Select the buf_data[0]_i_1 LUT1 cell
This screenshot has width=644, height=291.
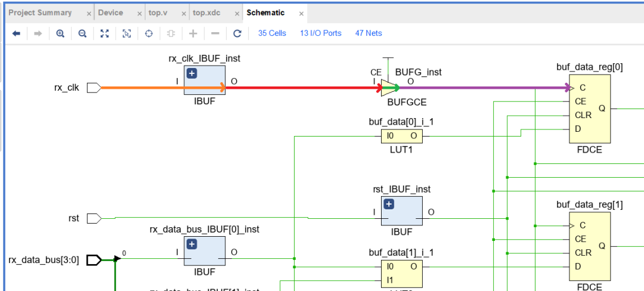tap(402, 137)
